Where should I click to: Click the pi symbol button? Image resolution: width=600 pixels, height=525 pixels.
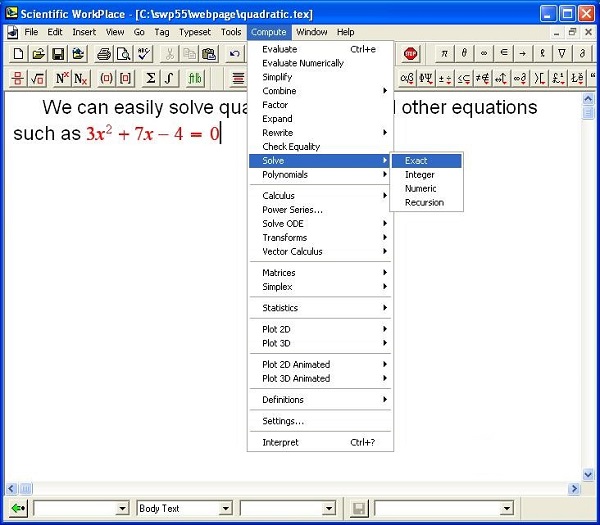tap(444, 54)
